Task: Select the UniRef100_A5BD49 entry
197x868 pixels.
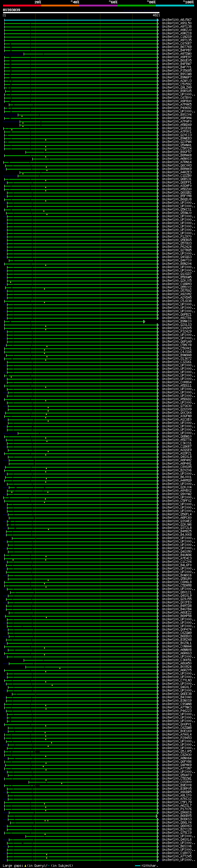Action: coord(177,125)
